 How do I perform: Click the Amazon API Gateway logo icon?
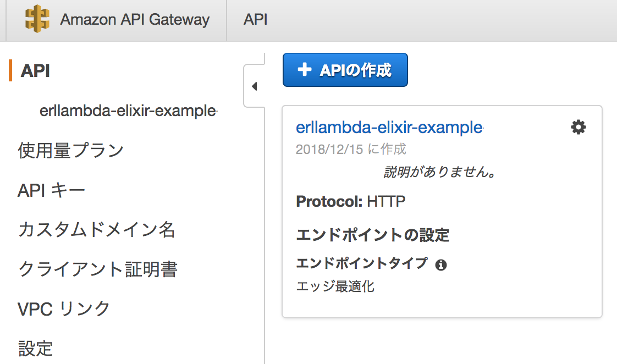[x=37, y=19]
